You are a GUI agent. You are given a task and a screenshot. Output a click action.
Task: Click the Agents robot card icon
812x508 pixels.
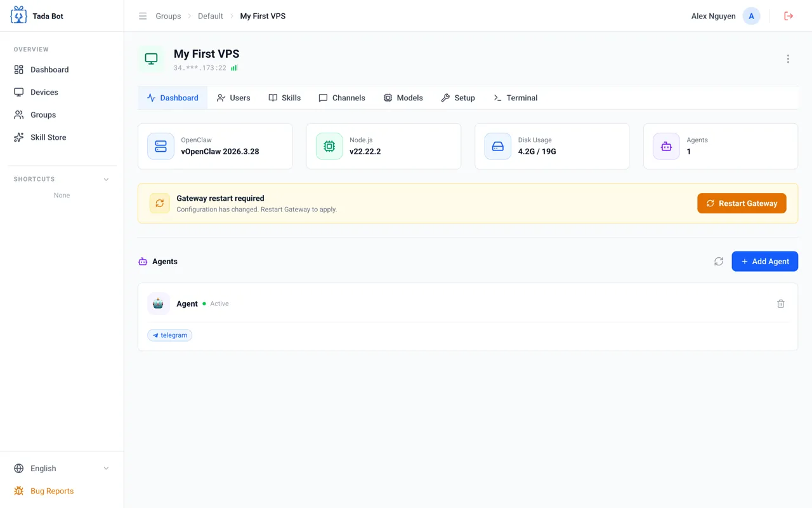tap(666, 146)
